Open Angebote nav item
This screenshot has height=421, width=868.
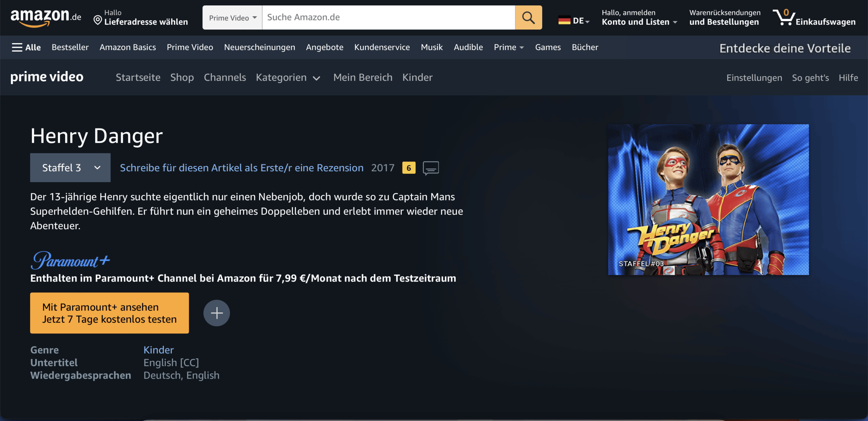tap(324, 47)
